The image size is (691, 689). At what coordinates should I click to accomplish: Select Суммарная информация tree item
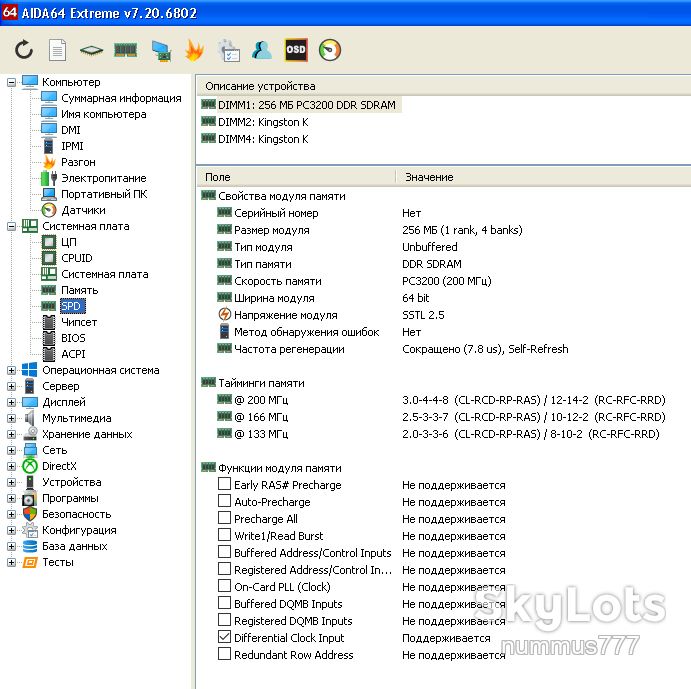tap(121, 98)
